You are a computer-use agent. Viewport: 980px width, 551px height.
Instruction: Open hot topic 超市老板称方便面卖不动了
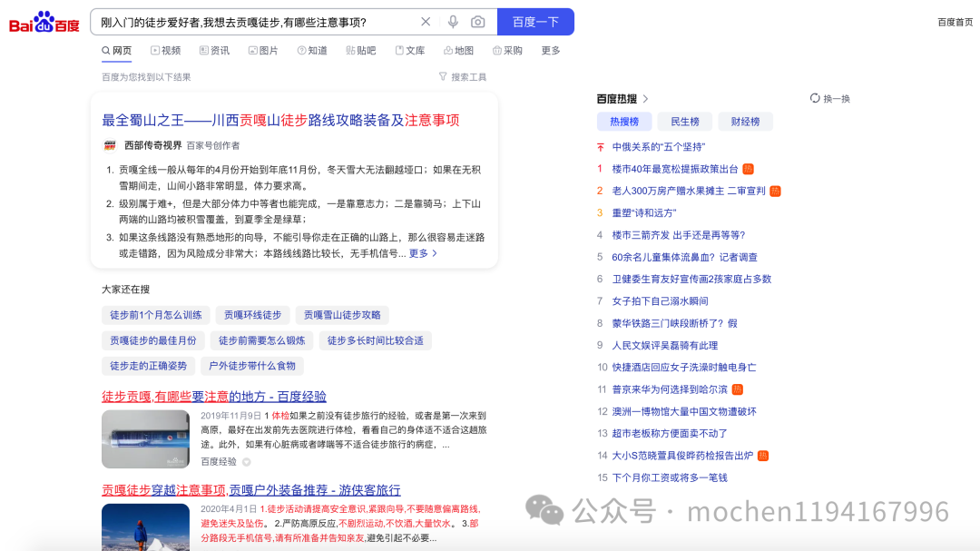[670, 433]
